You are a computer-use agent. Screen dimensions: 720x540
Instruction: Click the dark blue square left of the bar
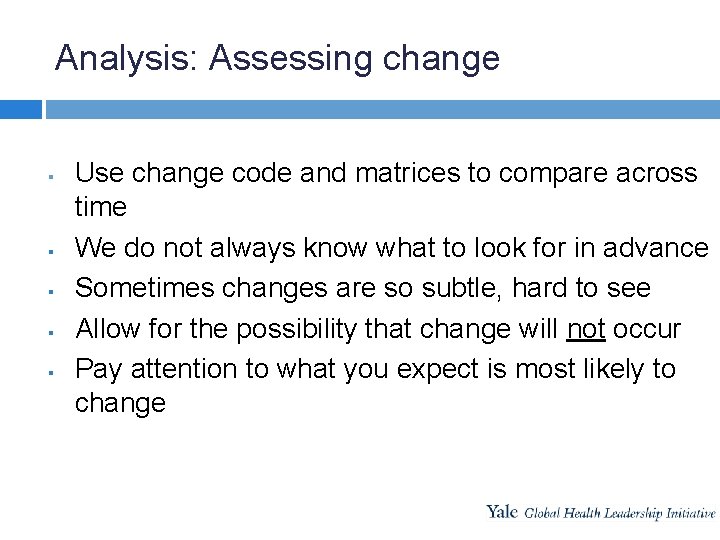coord(21,109)
